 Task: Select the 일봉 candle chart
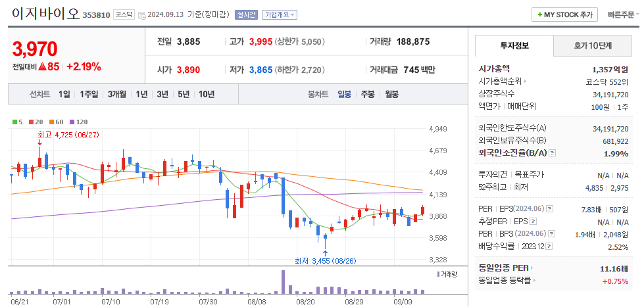click(344, 94)
